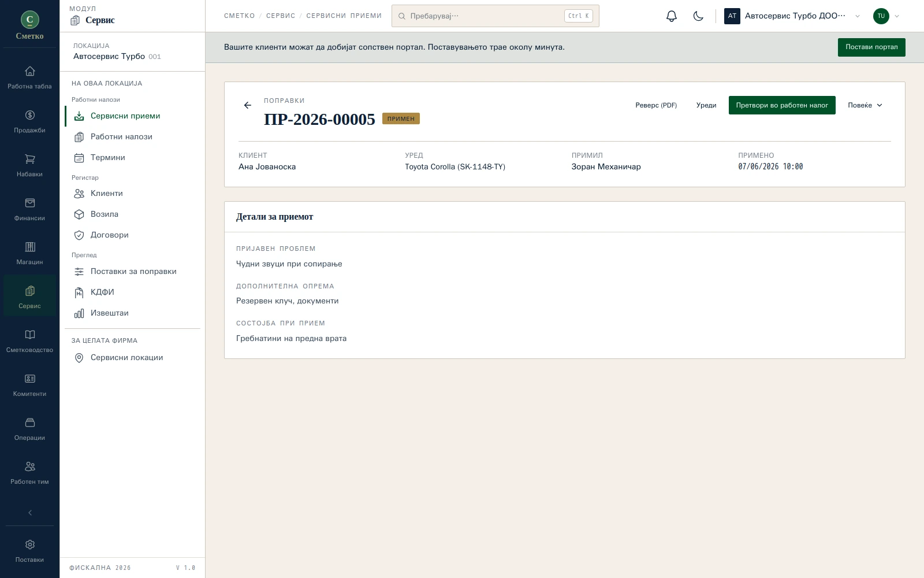
Task: Toggle dark mode with the moon icon
Action: click(x=698, y=16)
